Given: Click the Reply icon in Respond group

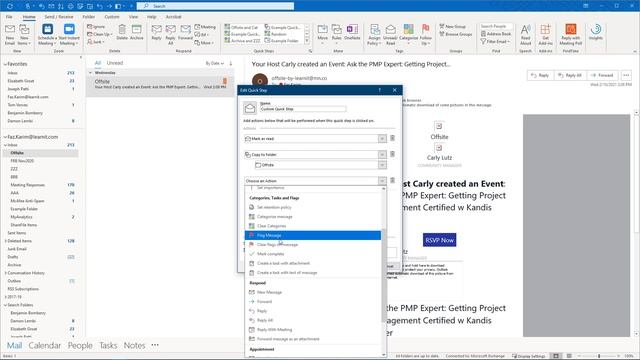Looking at the screenshot, I should pyautogui.click(x=156, y=32).
